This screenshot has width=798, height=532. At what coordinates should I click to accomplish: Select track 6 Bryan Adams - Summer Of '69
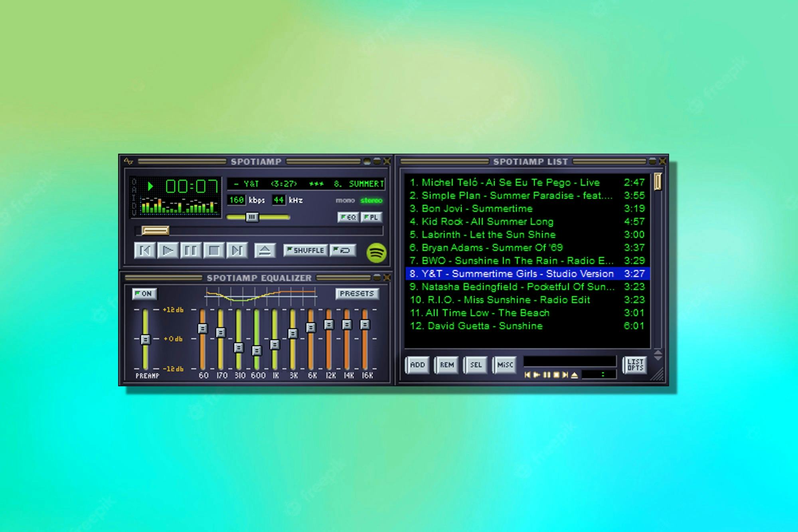tap(527, 247)
